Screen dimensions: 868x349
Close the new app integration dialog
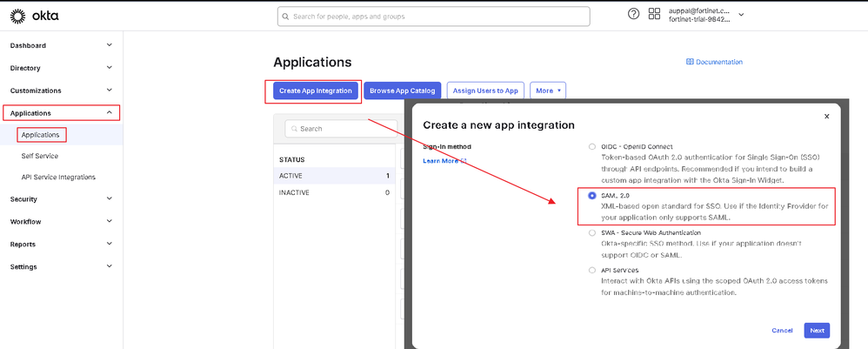pyautogui.click(x=826, y=116)
